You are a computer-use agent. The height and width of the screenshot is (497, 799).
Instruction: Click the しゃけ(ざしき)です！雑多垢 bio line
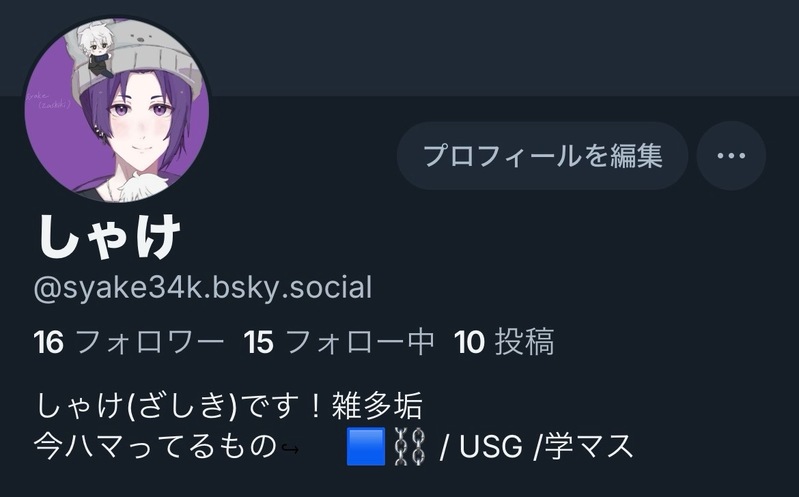(x=229, y=406)
